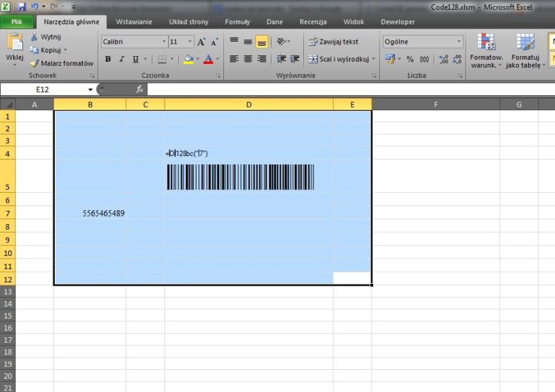This screenshot has width=555, height=392.
Task: Click the Save icon in quick access toolbar
Action: pyautogui.click(x=21, y=6)
